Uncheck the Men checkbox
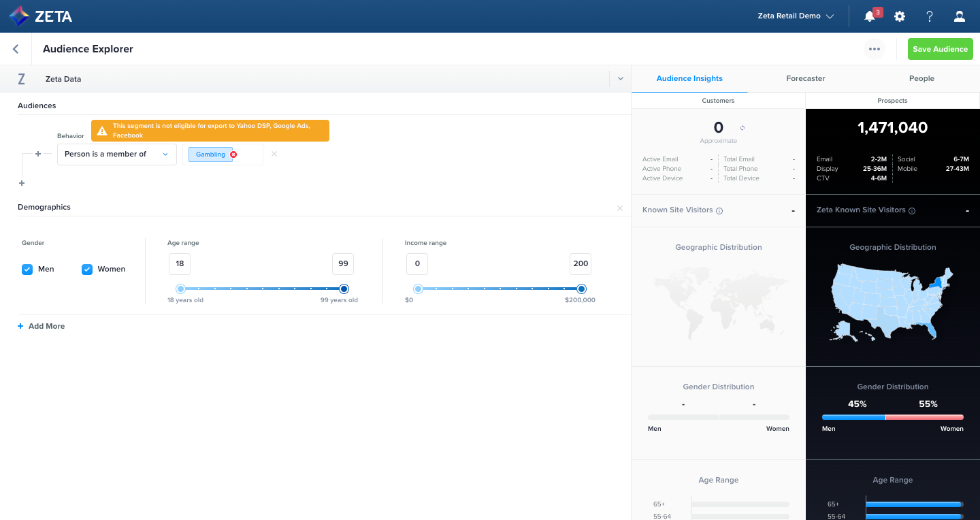Screen dimensions: 980x520 coord(27,269)
